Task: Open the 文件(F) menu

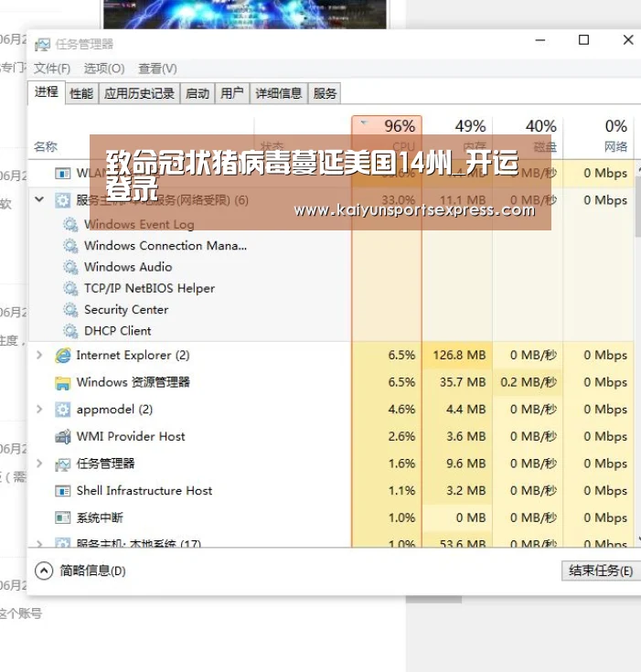Action: pyautogui.click(x=52, y=69)
